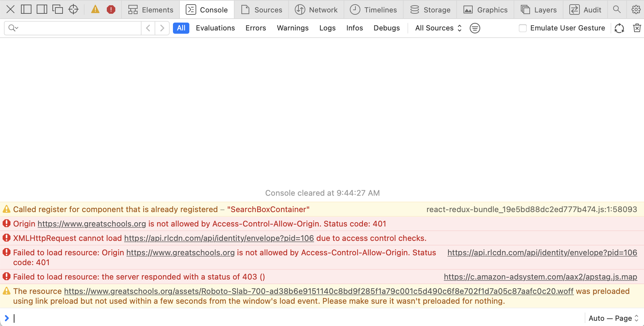The height and width of the screenshot is (326, 644).
Task: Enable the Emulate User Gesture checkbox
Action: click(523, 28)
